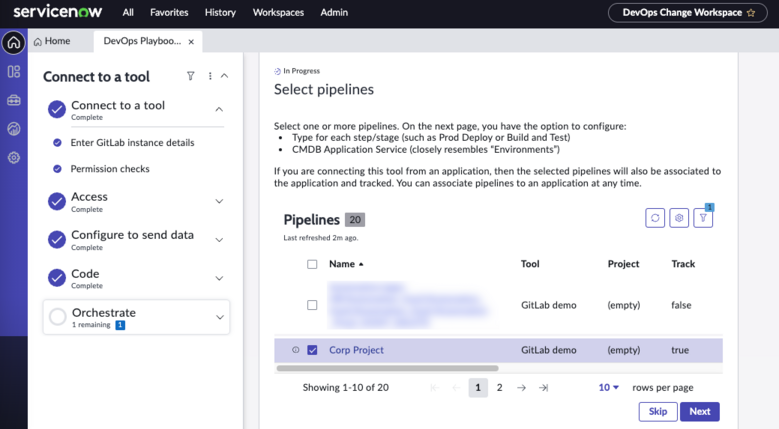
Task: Switch to the Home tab
Action: 52,41
